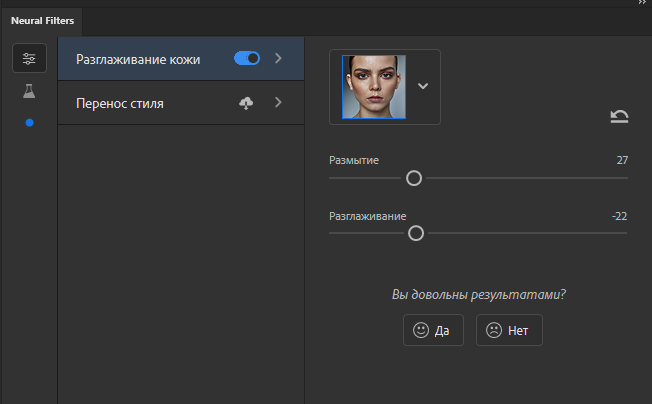Select Перенос стиля filter row
The height and width of the screenshot is (404, 652).
point(181,103)
